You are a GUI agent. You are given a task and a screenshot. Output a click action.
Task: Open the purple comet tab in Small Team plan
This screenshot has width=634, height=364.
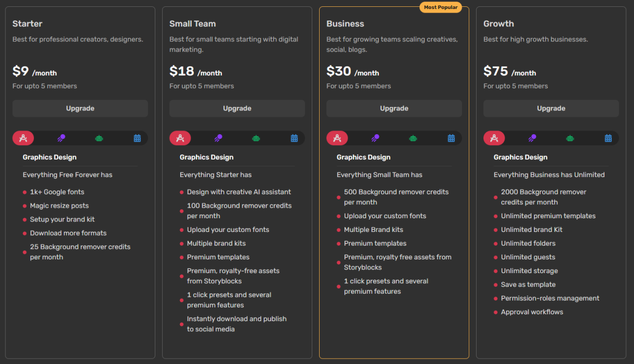[x=218, y=138]
